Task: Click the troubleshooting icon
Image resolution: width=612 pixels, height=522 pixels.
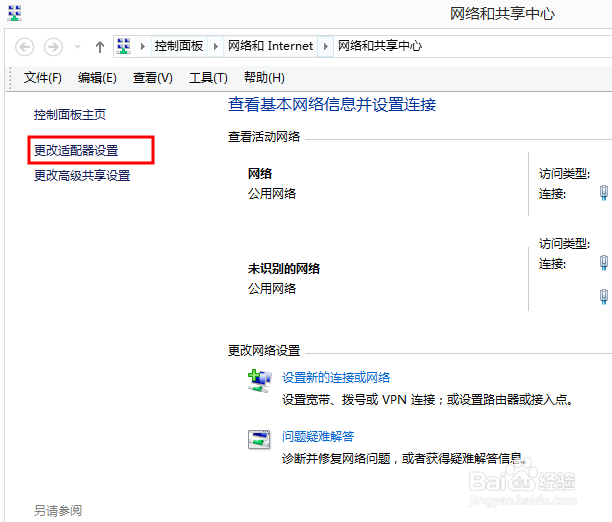Action: point(259,440)
